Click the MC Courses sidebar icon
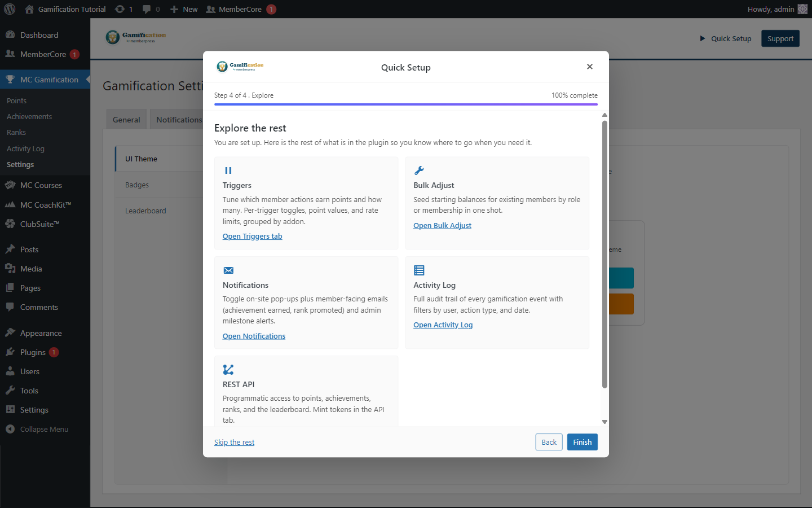The width and height of the screenshot is (812, 508). [x=10, y=185]
